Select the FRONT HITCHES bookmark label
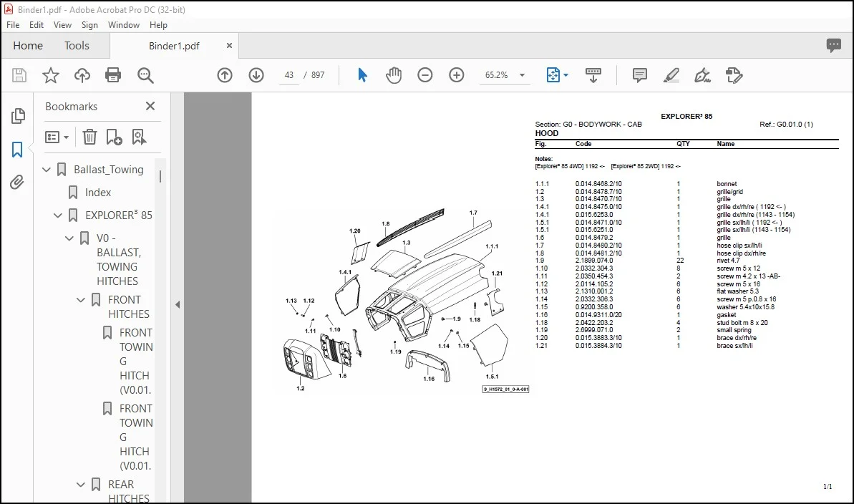This screenshot has width=854, height=504. click(x=129, y=307)
